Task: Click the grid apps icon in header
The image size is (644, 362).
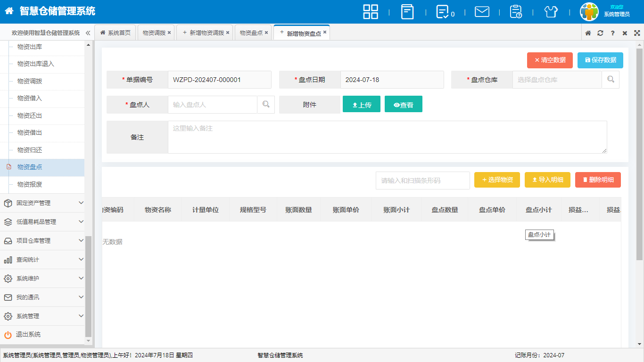Action: tap(371, 12)
